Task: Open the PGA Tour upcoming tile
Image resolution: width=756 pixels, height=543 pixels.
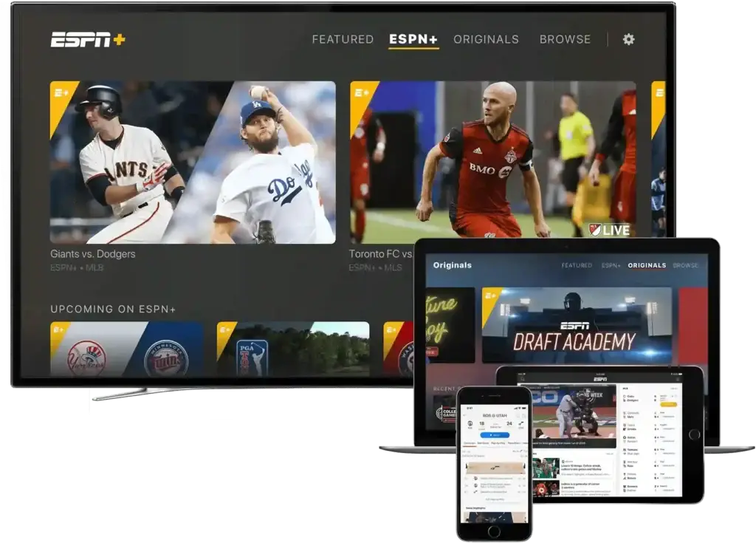Action: point(293,349)
